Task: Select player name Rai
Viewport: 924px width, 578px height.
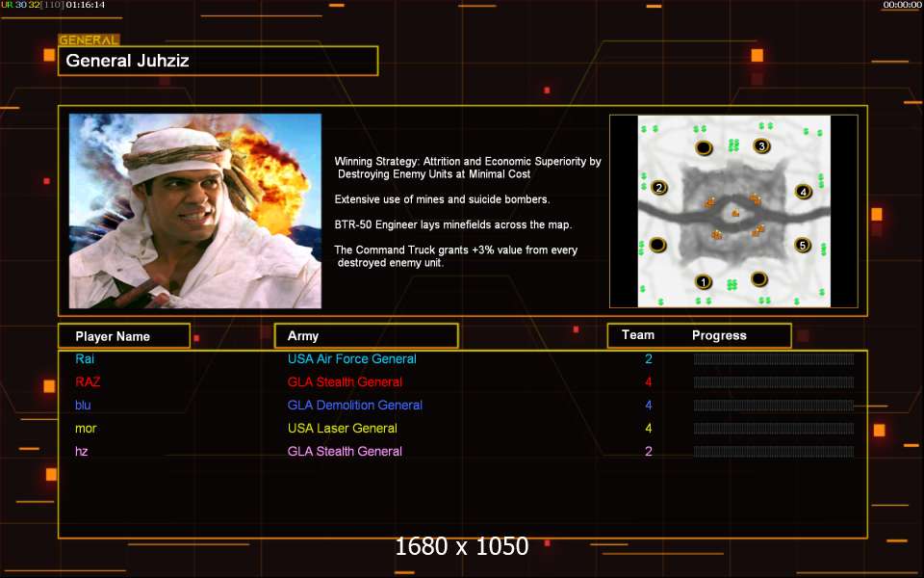Action: (x=85, y=358)
